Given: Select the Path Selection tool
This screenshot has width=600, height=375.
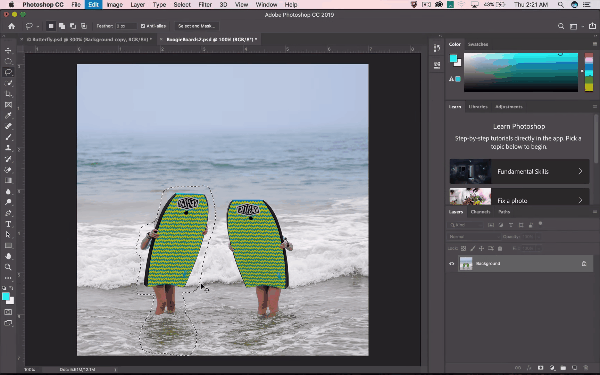Looking at the screenshot, I should (8, 235).
